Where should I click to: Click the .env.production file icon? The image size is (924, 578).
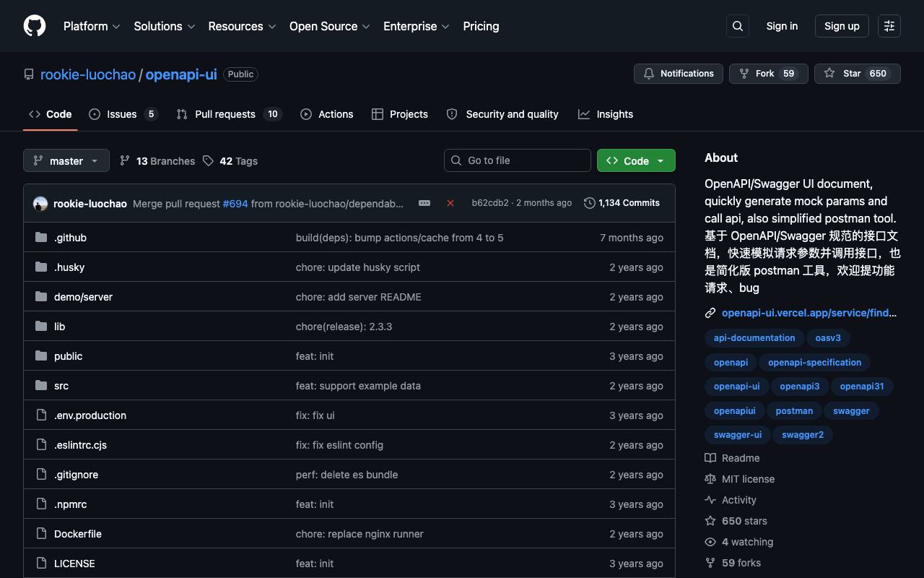pos(41,415)
